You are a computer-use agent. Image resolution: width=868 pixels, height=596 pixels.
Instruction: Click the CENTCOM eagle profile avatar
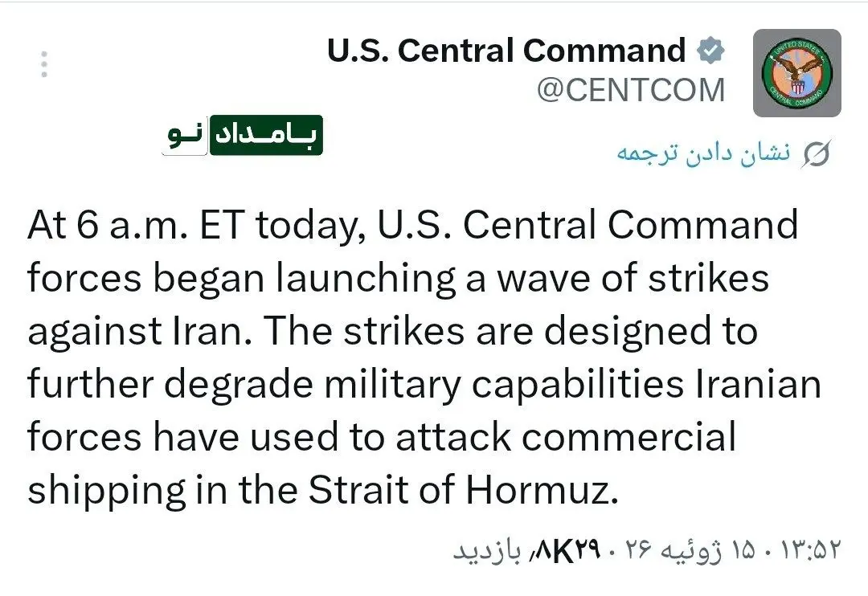click(797, 72)
